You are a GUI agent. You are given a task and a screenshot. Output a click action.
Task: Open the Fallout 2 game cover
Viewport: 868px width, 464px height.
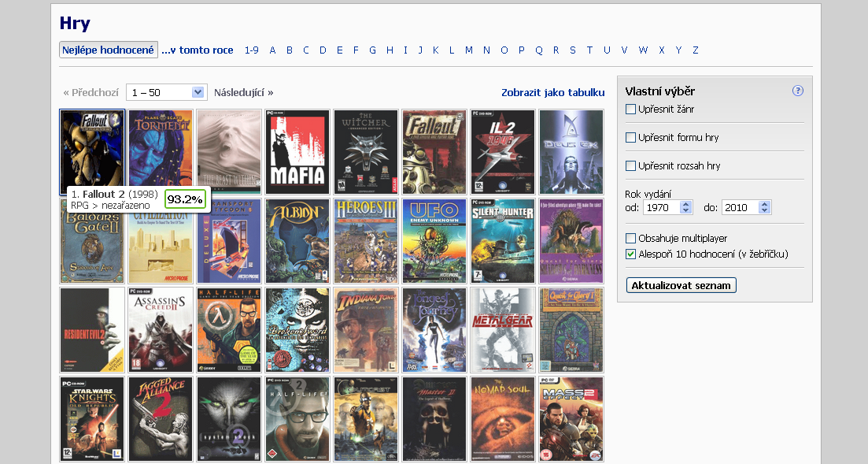92,152
